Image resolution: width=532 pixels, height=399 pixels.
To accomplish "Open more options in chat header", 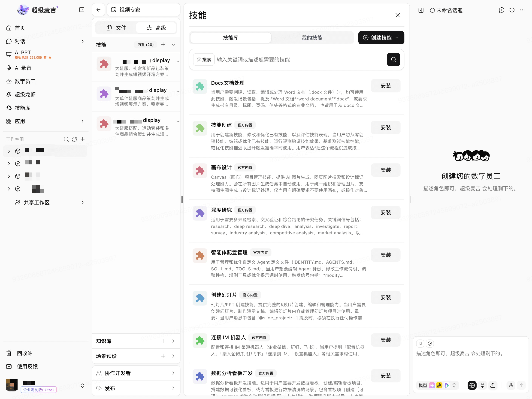I will point(522,10).
